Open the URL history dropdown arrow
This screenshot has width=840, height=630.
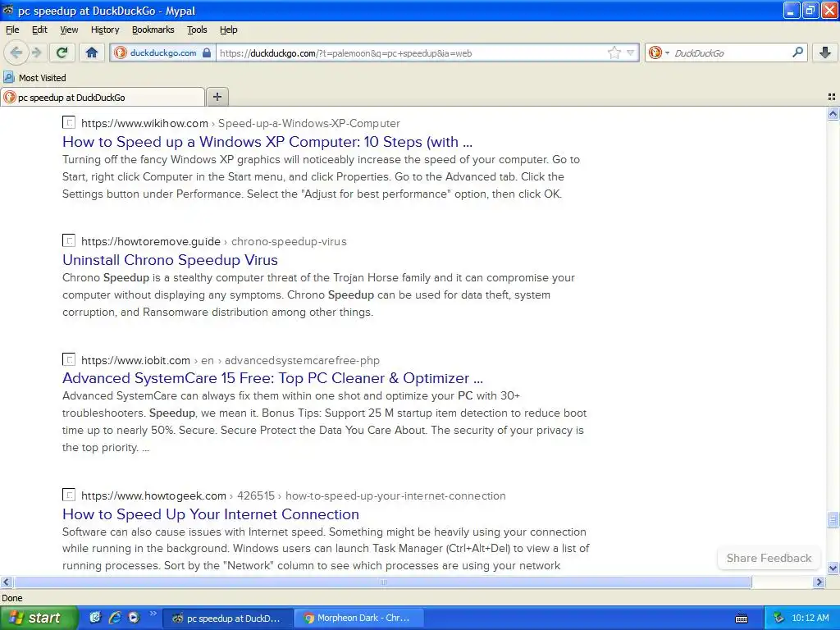[x=631, y=52]
